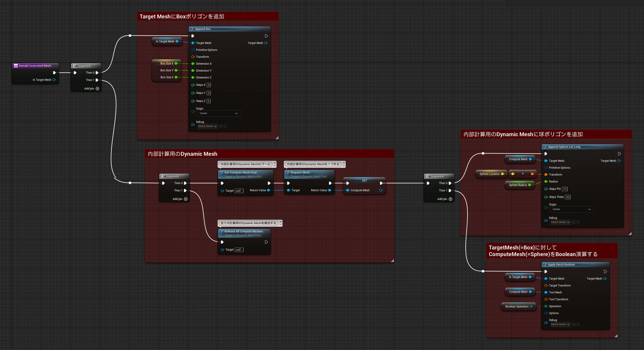Screen dimensions: 644x350
Task: Click Add pin icon on first Sequence node
Action: click(x=97, y=89)
